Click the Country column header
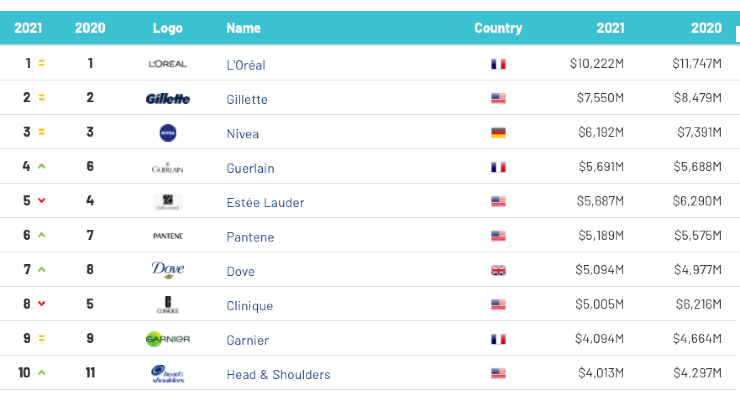 pos(498,28)
